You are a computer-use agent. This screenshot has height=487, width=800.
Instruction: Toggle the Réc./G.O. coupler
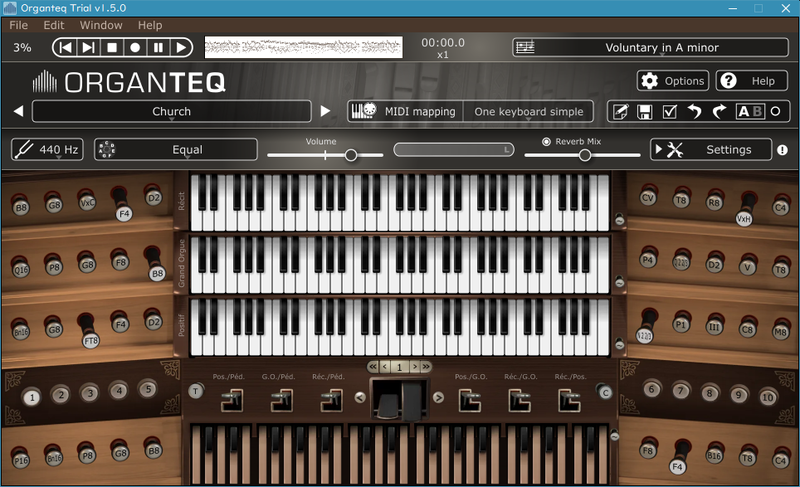pos(519,400)
